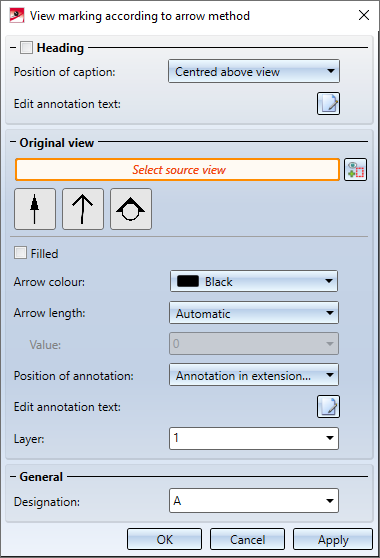
Task: Collapse the Original view section
Action: (13, 142)
